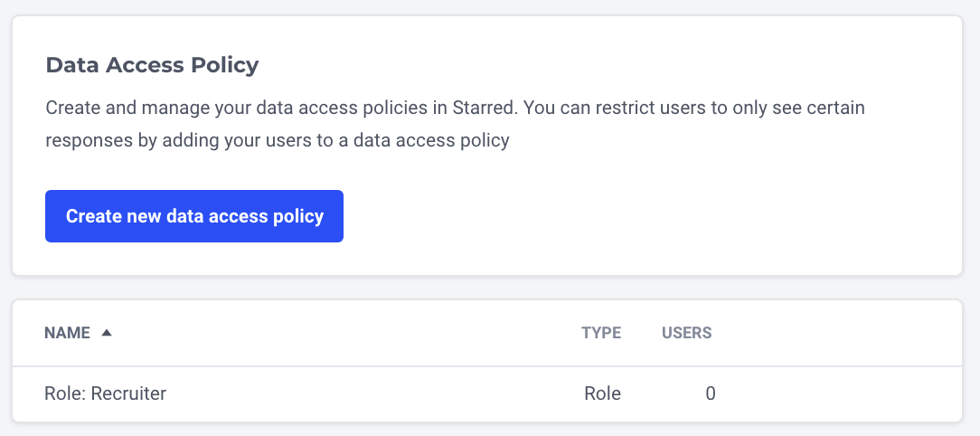Screen dimensions: 980x436
Task: Click the word 'Recruiter' in the table row
Action: [128, 393]
